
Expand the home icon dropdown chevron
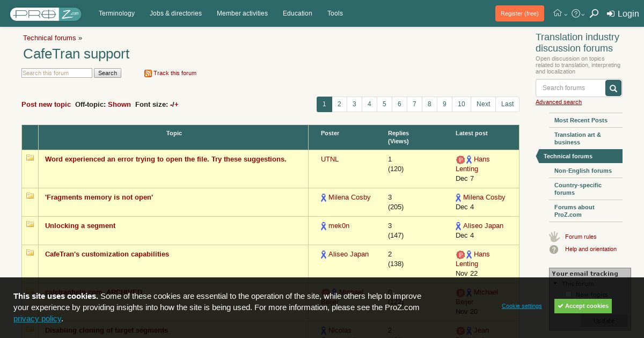point(566,14)
